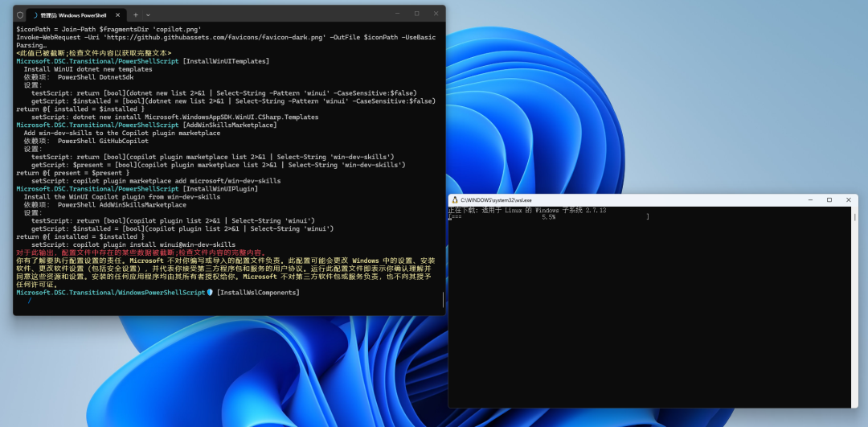This screenshot has width=868, height=427.
Task: Click the PowerShell icon on the terminal tab
Action: coord(35,15)
